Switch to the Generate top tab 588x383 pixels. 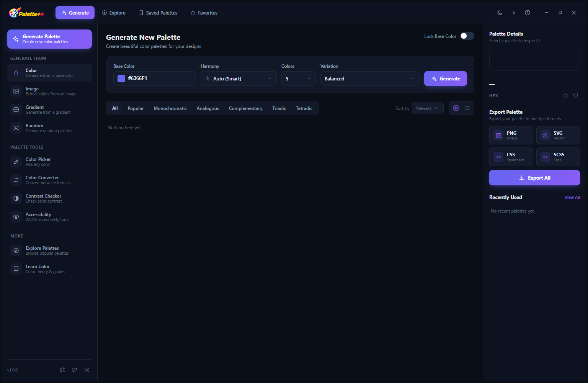click(x=75, y=13)
